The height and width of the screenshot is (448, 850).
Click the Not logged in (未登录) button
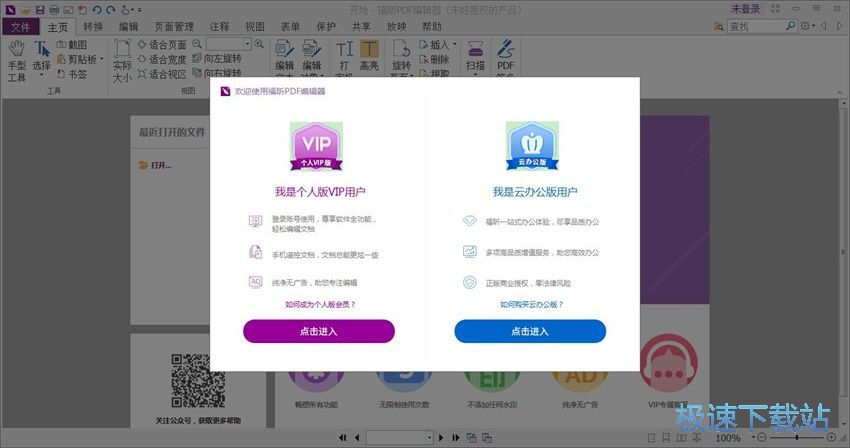(x=745, y=9)
